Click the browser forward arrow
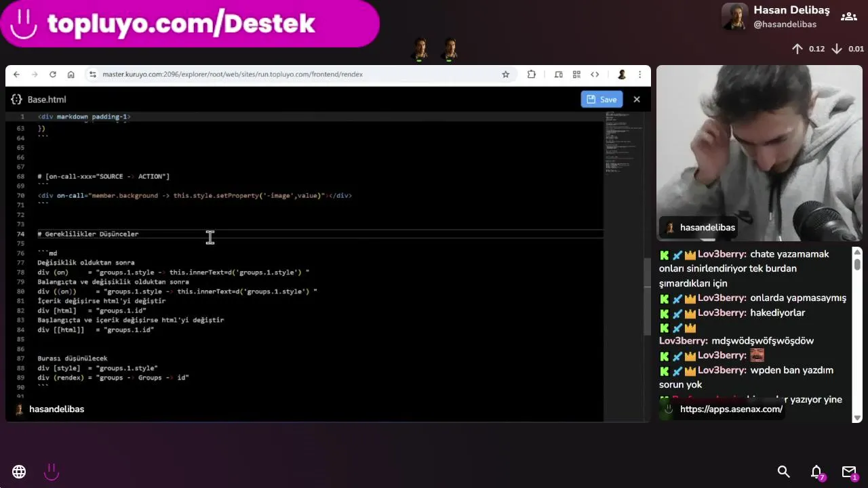The height and width of the screenshot is (488, 868). pyautogui.click(x=34, y=75)
